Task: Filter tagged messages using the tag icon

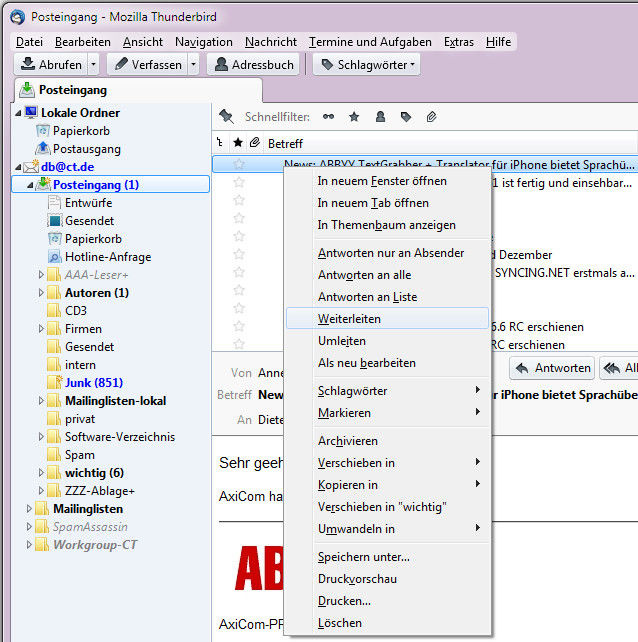Action: 406,117
